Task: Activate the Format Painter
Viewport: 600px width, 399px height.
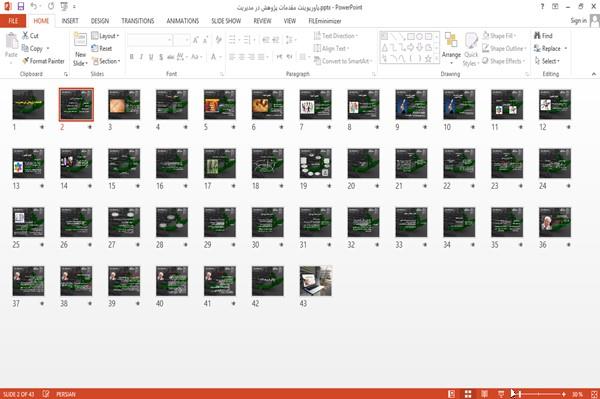Action: [43, 61]
